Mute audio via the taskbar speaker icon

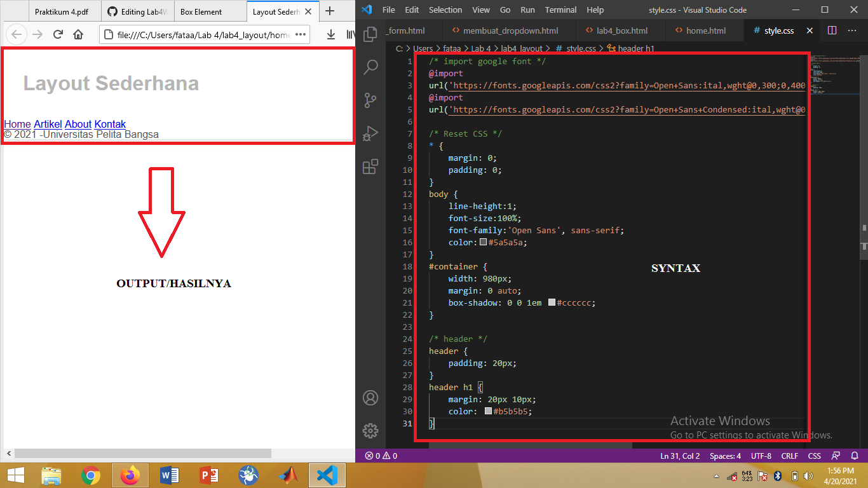pyautogui.click(x=808, y=475)
